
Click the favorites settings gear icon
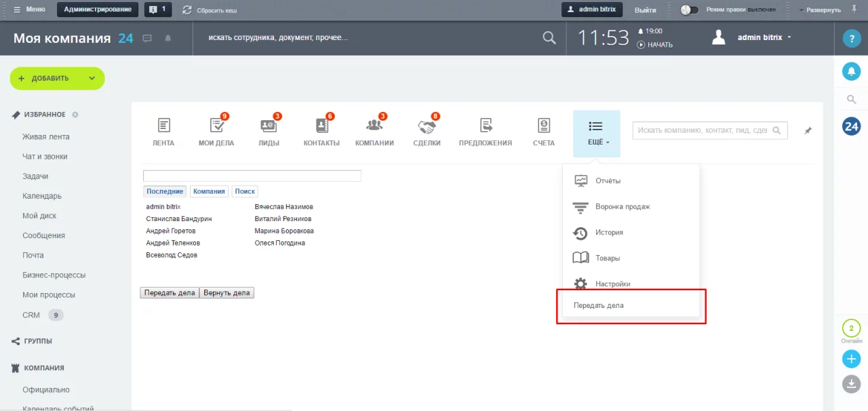click(75, 115)
